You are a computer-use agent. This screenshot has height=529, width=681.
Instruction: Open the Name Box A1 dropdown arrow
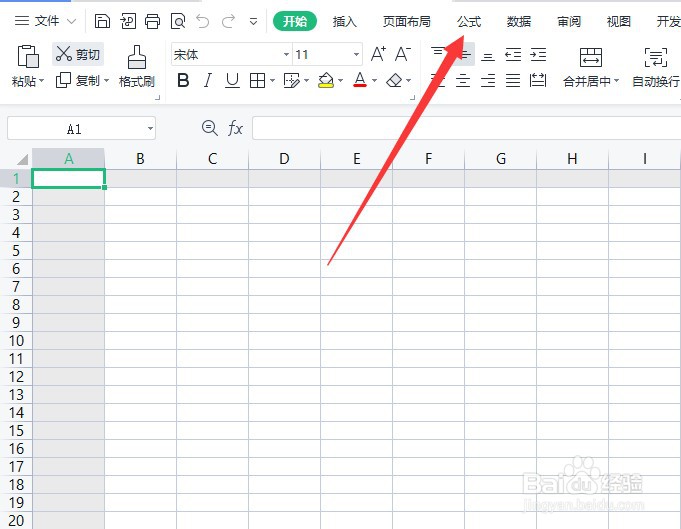pos(150,128)
